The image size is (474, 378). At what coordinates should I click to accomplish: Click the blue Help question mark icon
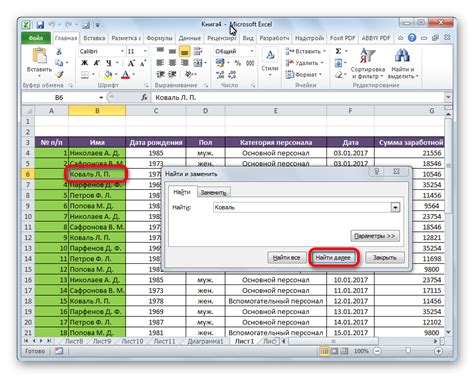coord(412,38)
